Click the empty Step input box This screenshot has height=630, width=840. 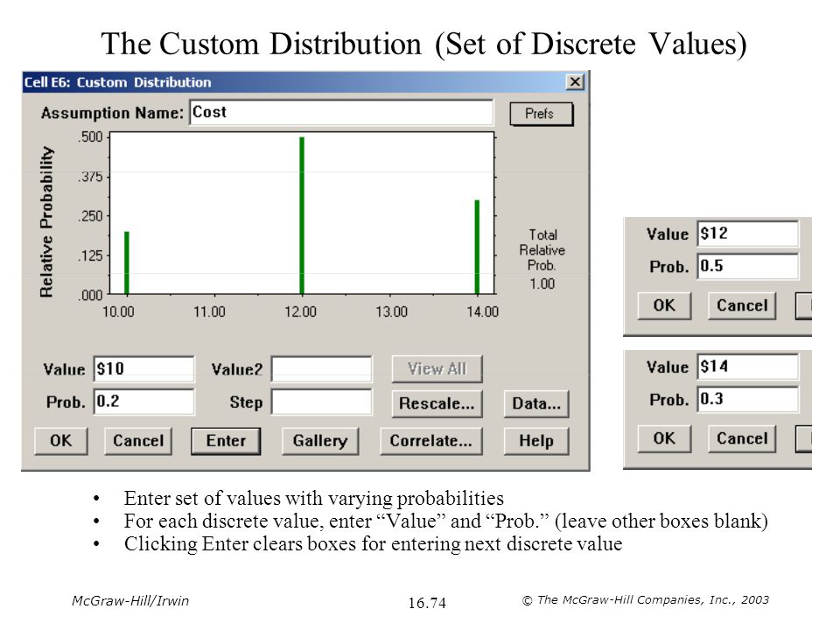321,402
